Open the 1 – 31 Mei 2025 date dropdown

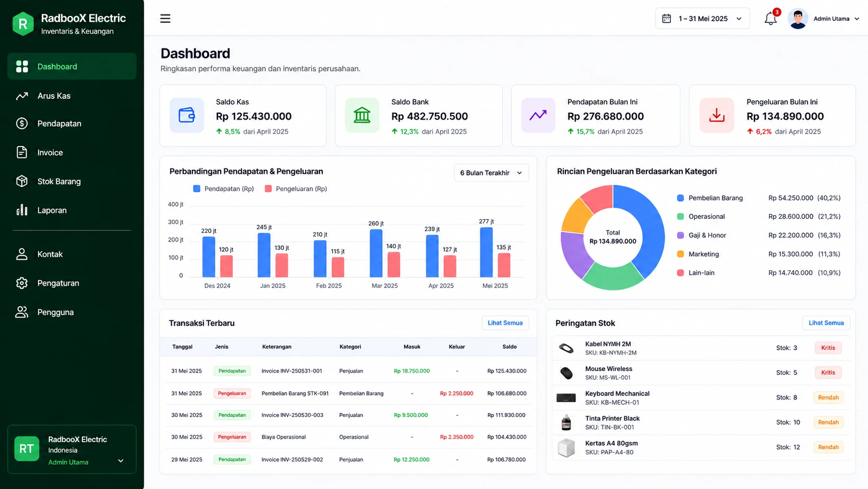[x=702, y=19]
